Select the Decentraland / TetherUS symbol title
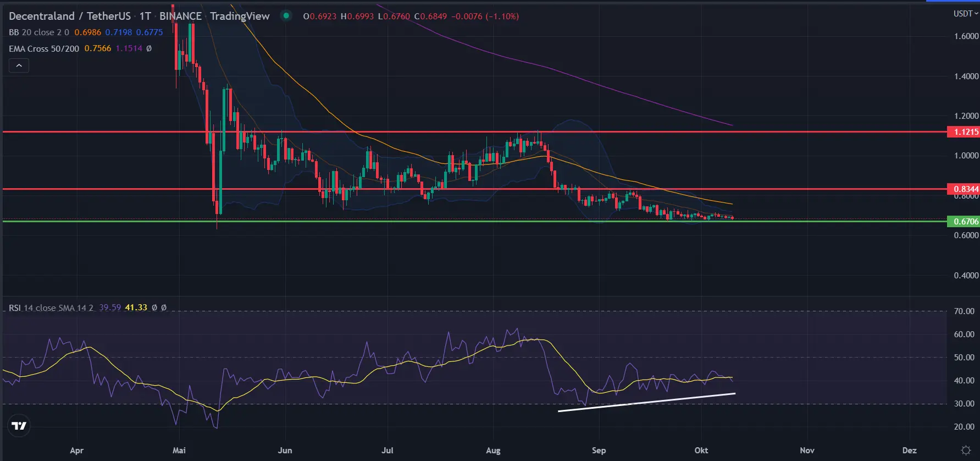980x461 pixels. [x=70, y=16]
